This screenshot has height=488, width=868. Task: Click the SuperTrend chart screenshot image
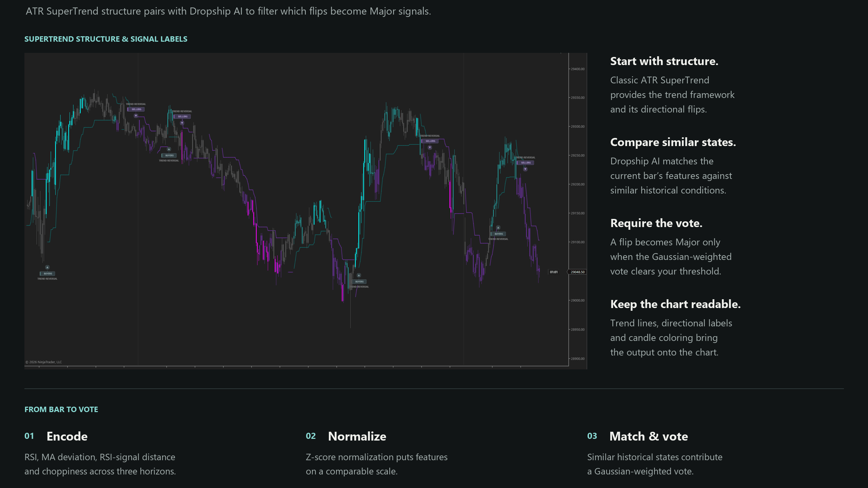[x=305, y=211]
